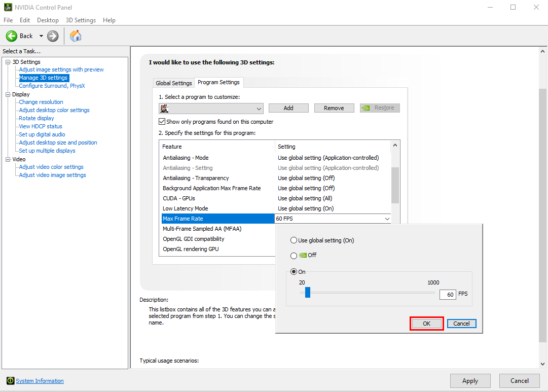Click the Low Latency Mode setting value
Viewport: 548px width, 392px height.
306,208
